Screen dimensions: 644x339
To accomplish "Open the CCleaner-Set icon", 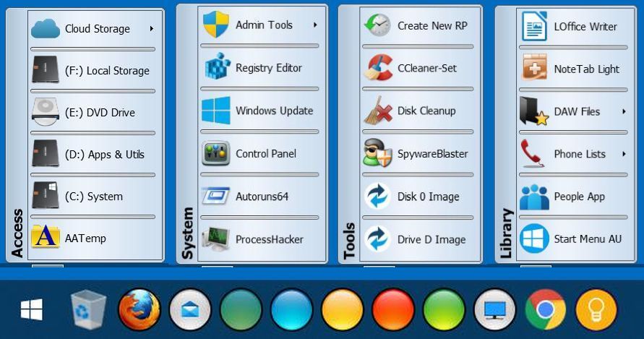I will click(377, 69).
